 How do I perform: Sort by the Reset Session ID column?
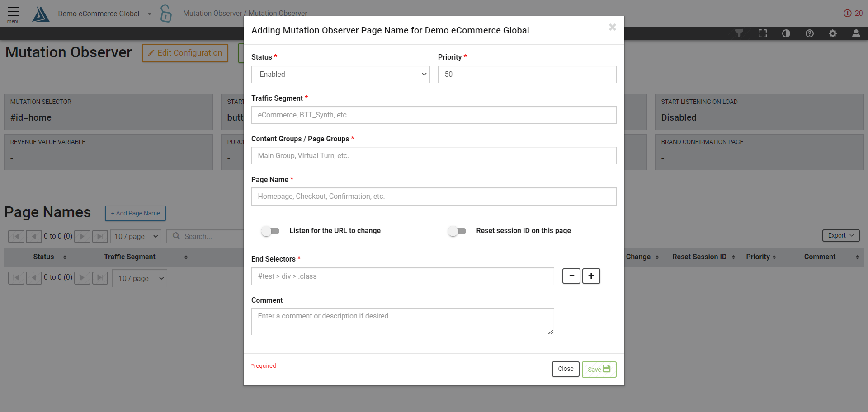(703, 257)
